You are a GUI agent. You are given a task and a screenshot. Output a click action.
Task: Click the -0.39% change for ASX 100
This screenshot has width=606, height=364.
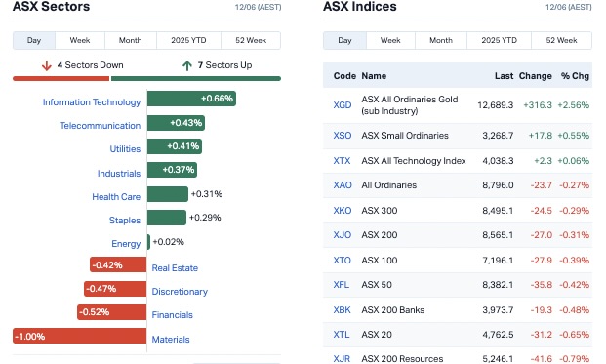coord(575,261)
